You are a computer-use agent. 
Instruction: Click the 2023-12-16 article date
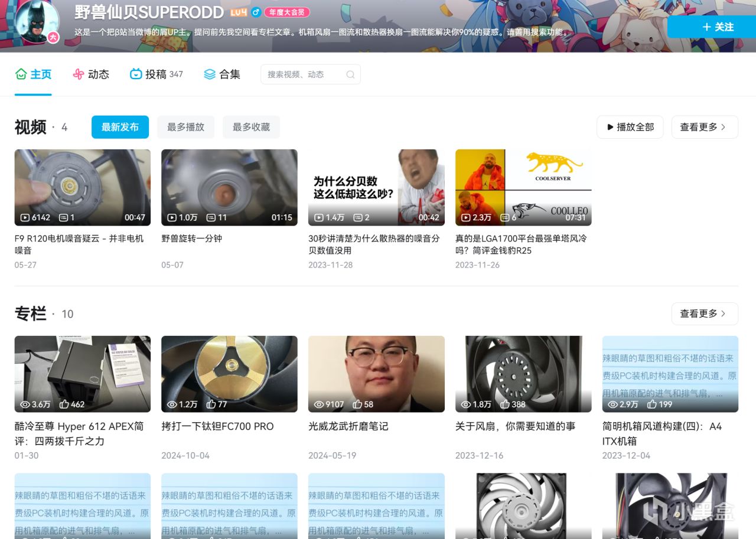(x=479, y=456)
